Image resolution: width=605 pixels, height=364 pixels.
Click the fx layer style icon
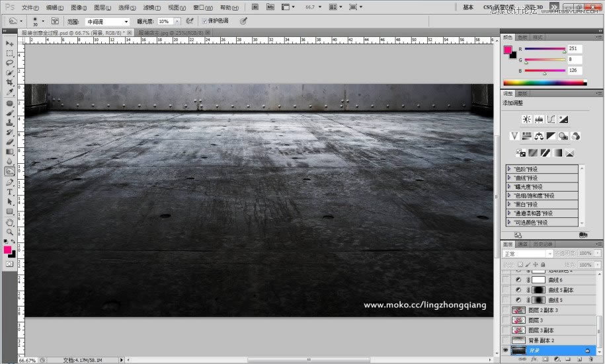[x=533, y=359]
